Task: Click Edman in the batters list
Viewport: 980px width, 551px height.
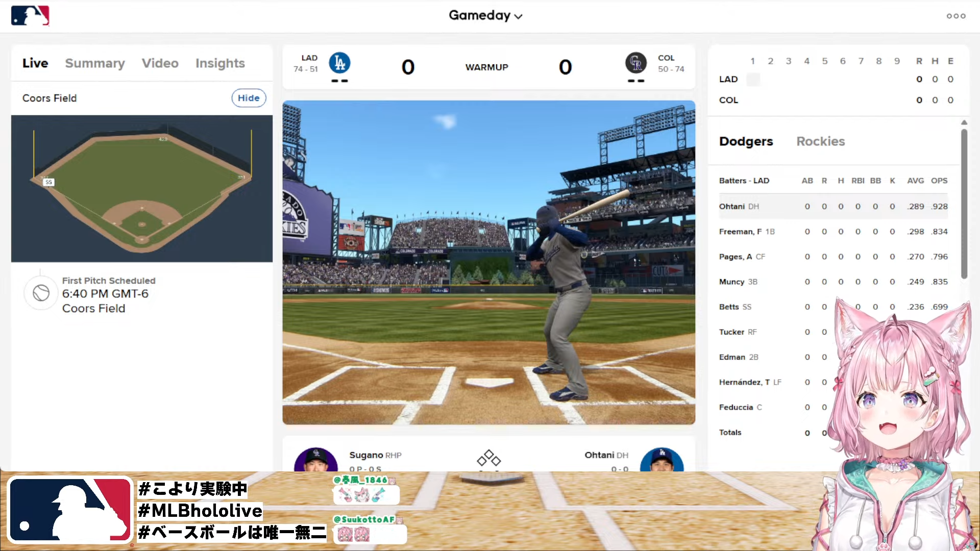Action: [732, 357]
